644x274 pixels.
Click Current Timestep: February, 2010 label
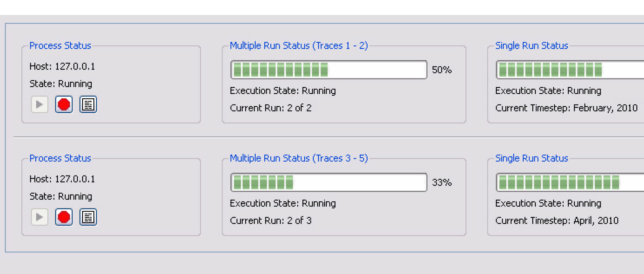(566, 108)
